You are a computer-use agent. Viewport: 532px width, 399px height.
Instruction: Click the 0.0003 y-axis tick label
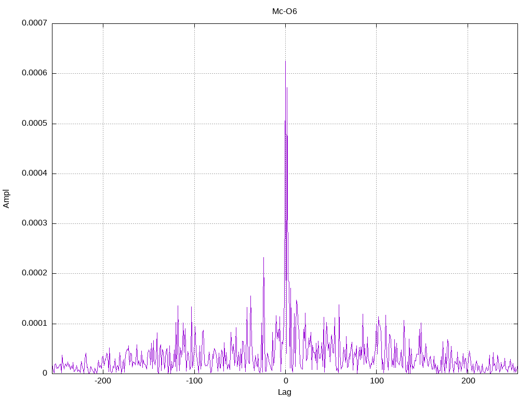point(35,223)
